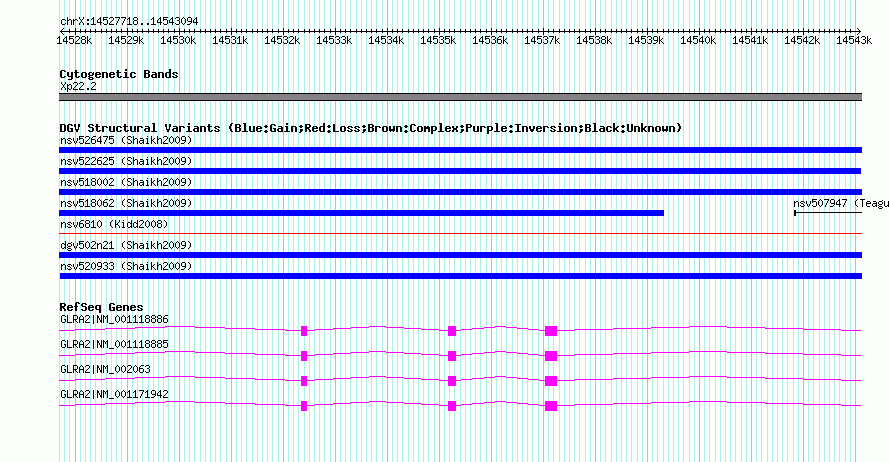890x462 pixels.
Task: Click first exon box of NM_001118886
Action: click(304, 331)
